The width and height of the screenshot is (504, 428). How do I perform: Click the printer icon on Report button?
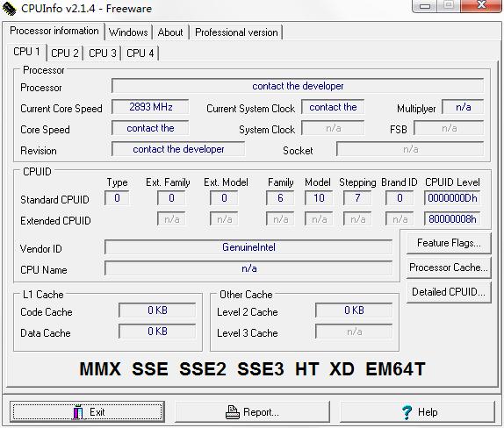[x=233, y=412]
